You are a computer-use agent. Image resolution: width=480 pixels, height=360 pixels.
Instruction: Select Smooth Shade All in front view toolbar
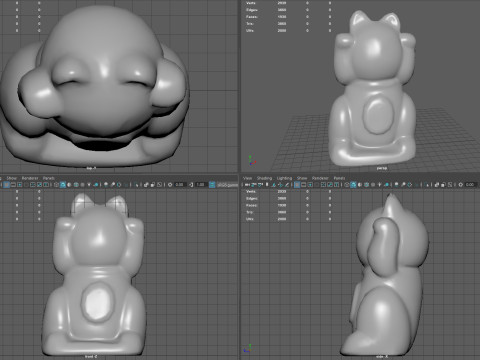pos(62,184)
